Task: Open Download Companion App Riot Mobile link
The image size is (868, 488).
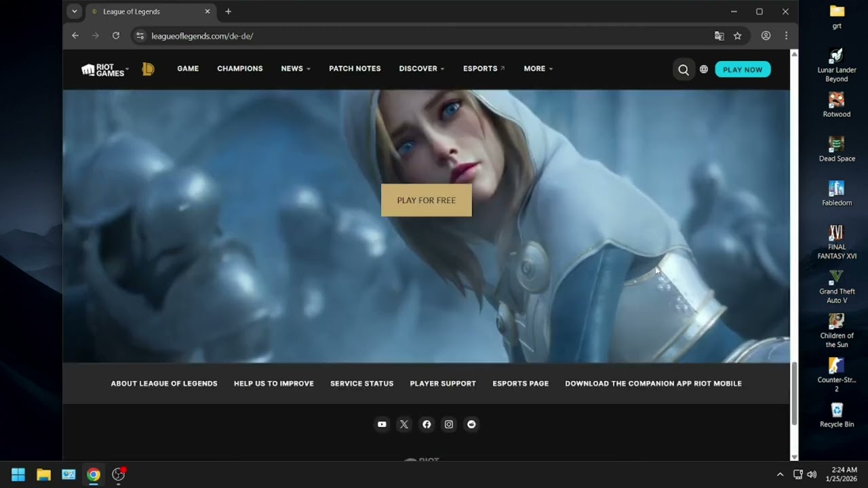Action: click(653, 384)
